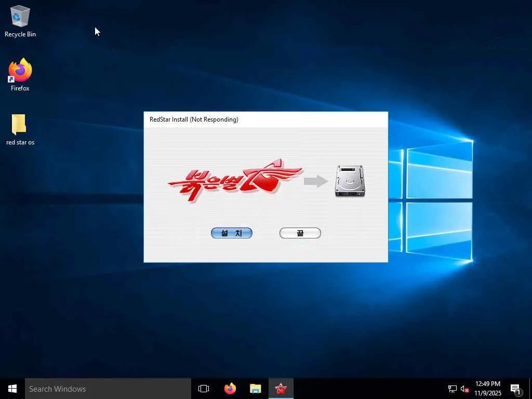This screenshot has height=399, width=532.
Task: Open File Explorer from the taskbar
Action: [x=256, y=389]
